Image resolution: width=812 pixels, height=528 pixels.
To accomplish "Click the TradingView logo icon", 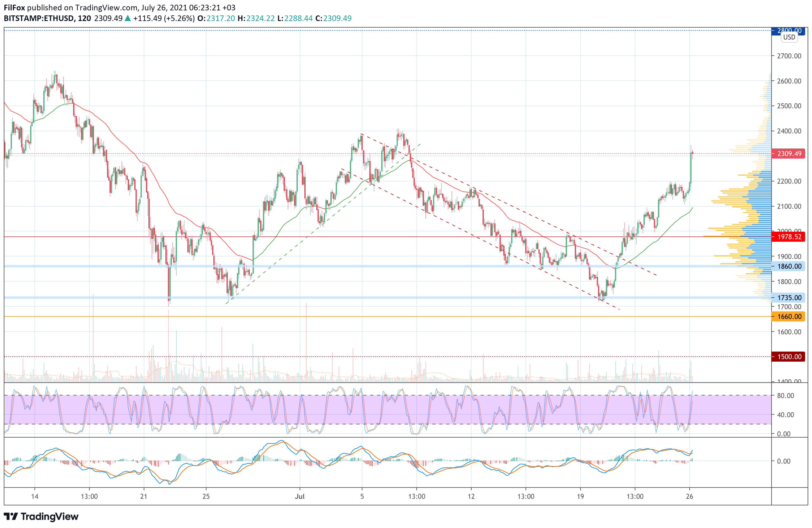I will pyautogui.click(x=11, y=516).
